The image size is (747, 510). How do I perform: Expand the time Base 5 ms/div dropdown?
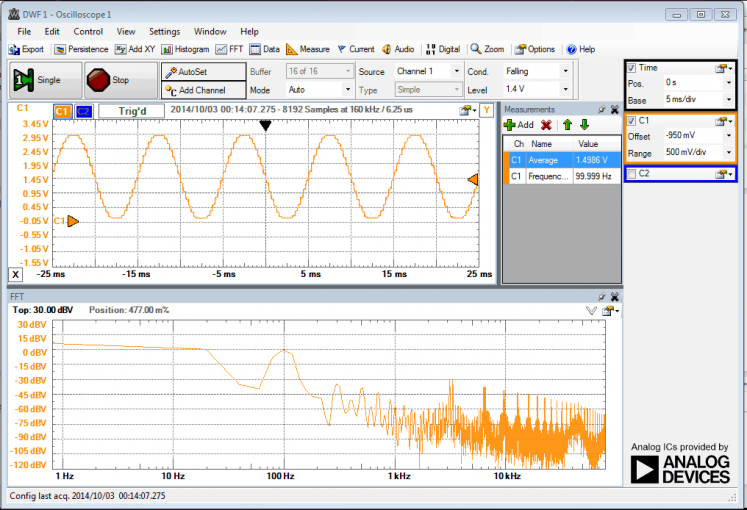[x=730, y=100]
